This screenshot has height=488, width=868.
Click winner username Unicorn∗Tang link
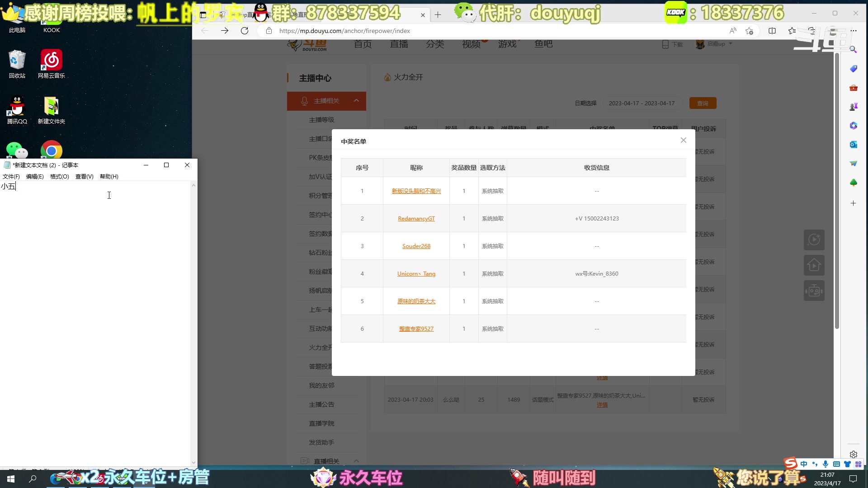tap(416, 273)
